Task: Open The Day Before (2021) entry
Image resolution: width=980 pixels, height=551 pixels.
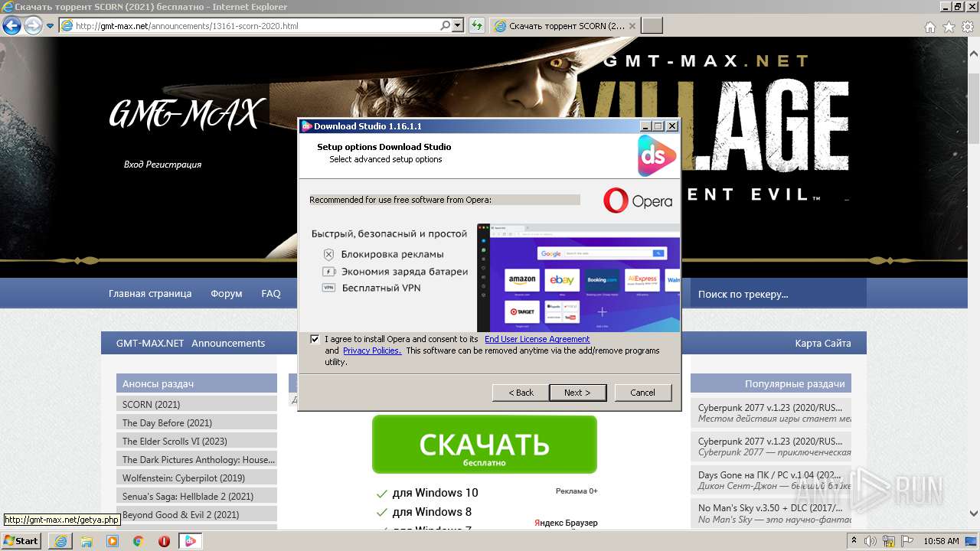Action: tap(197, 422)
